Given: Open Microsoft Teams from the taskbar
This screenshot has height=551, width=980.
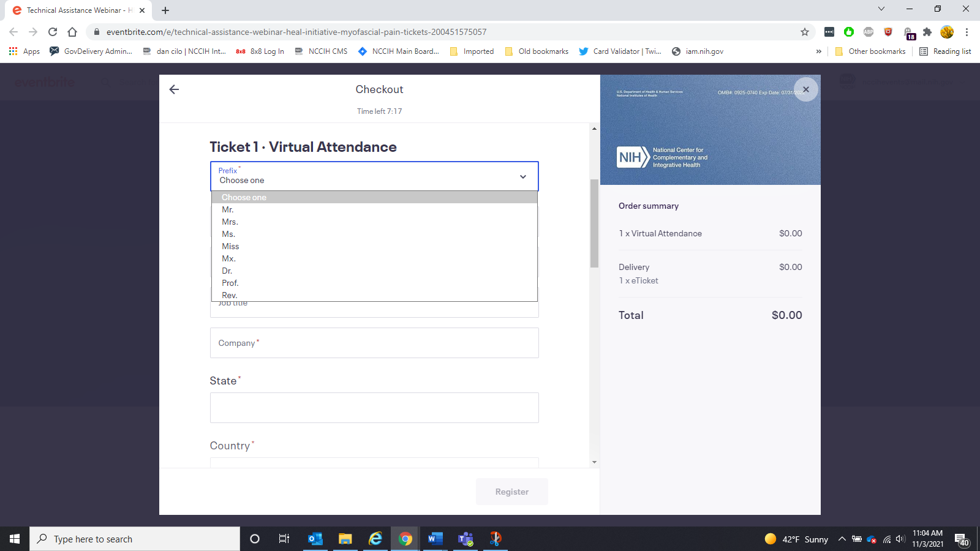Looking at the screenshot, I should (466, 539).
